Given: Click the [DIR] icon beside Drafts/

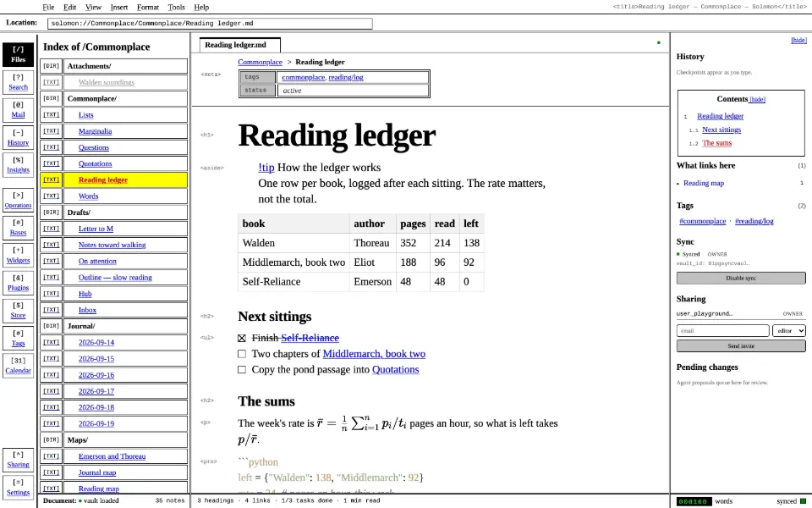Looking at the screenshot, I should [x=51, y=212].
